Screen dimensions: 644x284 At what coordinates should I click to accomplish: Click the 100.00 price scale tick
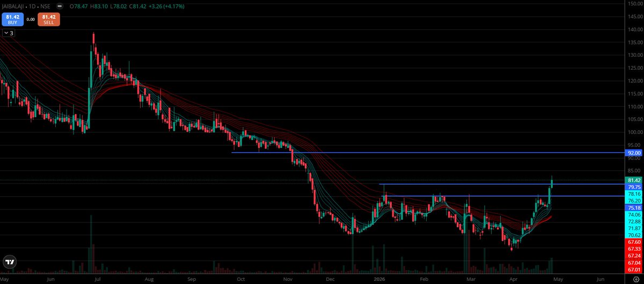pos(634,132)
